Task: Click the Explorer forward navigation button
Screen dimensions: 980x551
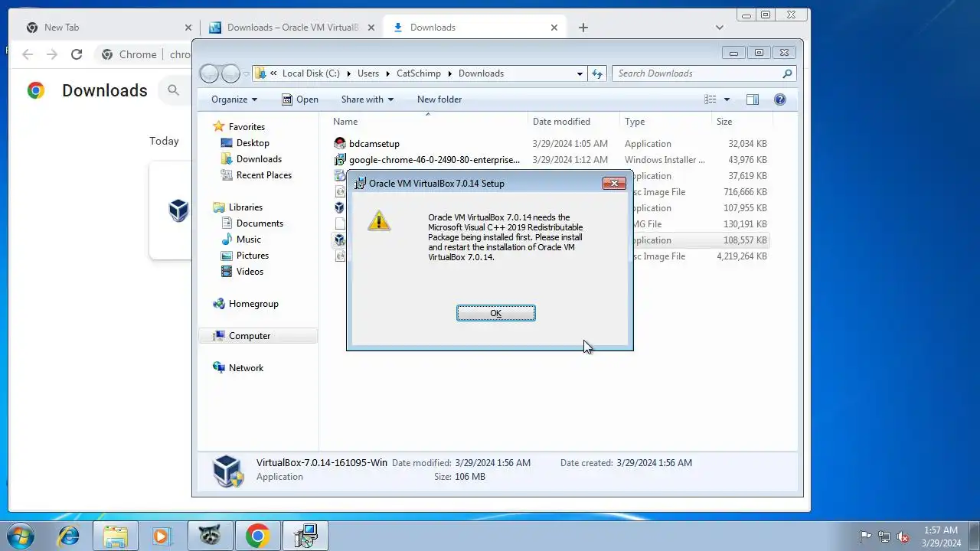Action: tap(230, 73)
